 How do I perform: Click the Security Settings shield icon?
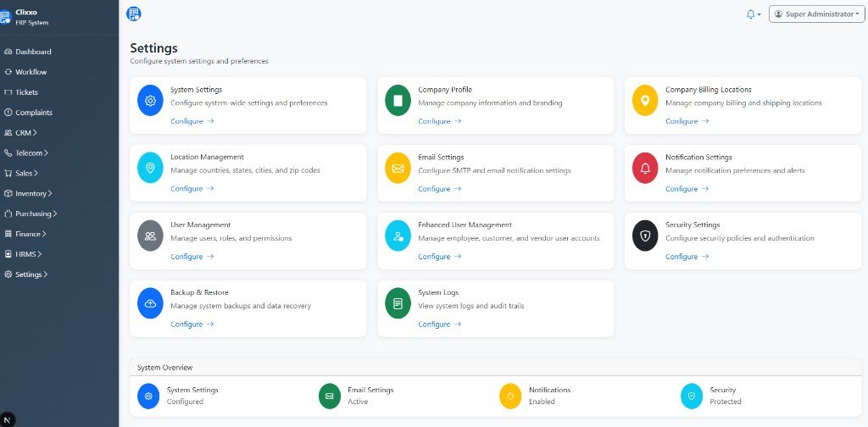645,236
